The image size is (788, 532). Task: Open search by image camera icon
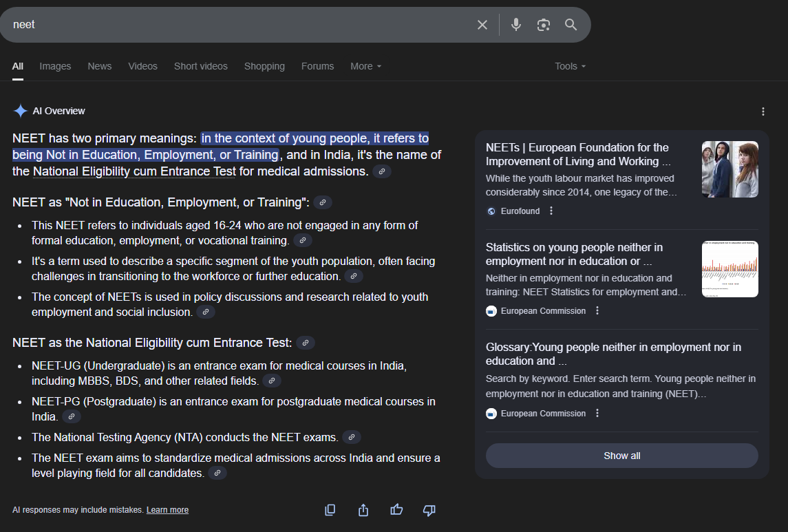543,25
